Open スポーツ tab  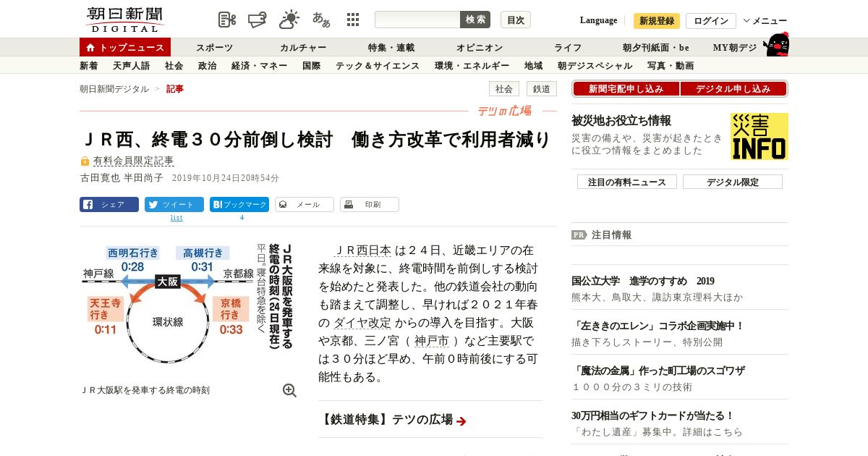(x=214, y=47)
